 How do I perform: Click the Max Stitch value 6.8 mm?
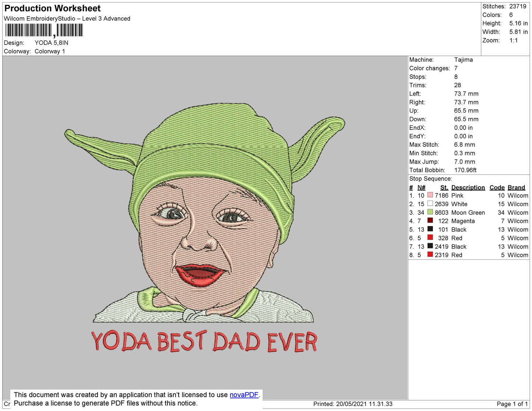pos(465,145)
